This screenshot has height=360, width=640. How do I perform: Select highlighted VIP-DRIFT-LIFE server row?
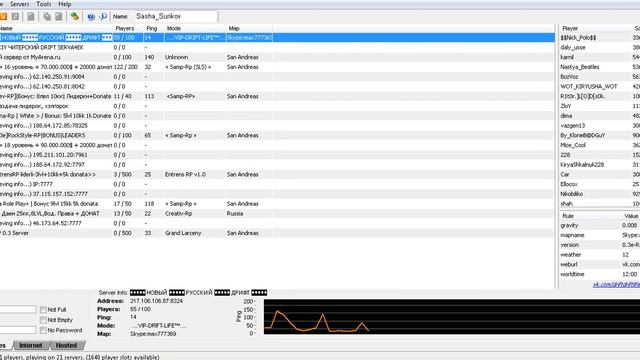[x=278, y=38]
